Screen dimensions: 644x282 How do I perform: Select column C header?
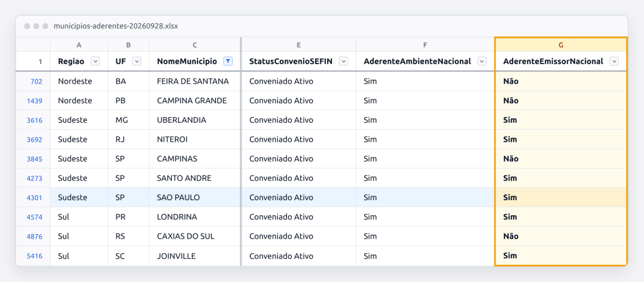(195, 45)
